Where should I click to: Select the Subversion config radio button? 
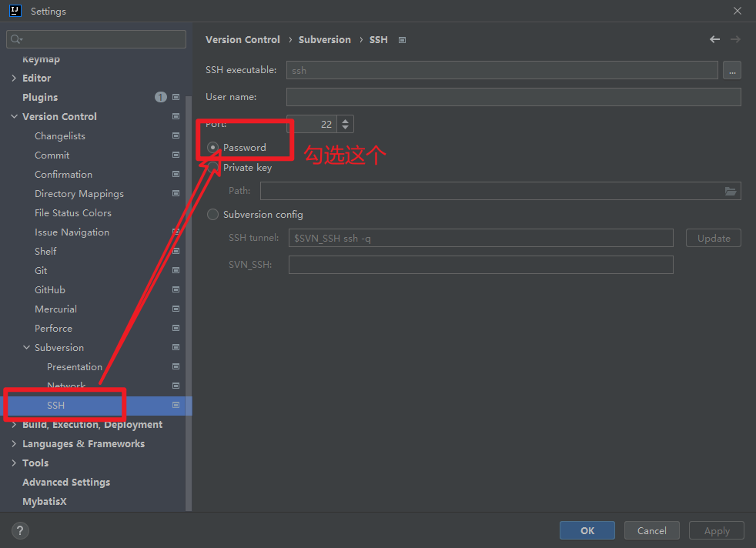click(213, 215)
